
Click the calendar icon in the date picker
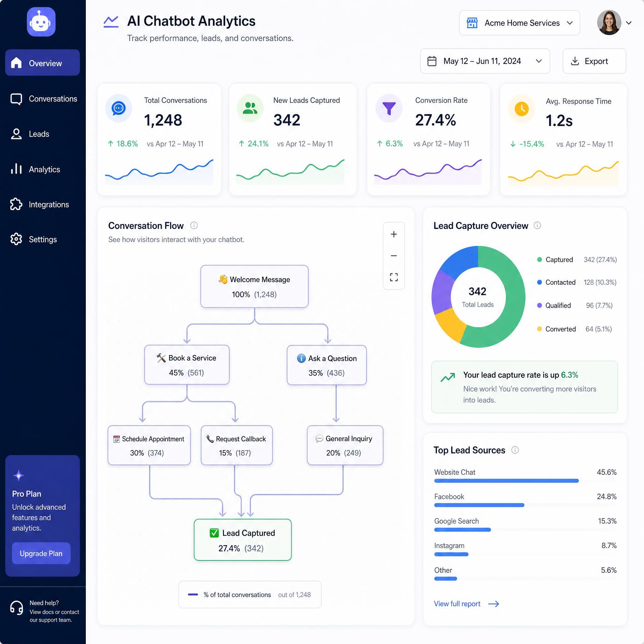pyautogui.click(x=432, y=61)
